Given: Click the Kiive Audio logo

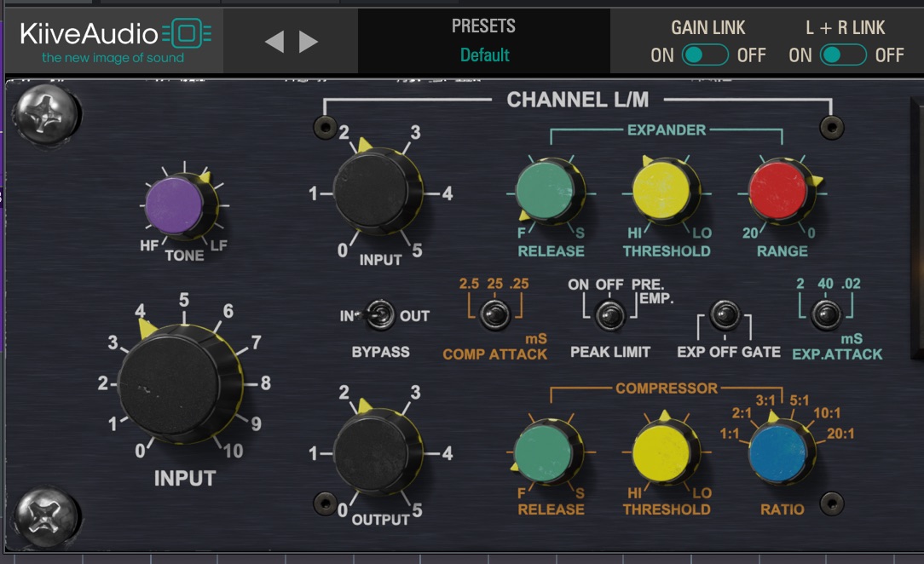Looking at the screenshot, I should 115,41.
